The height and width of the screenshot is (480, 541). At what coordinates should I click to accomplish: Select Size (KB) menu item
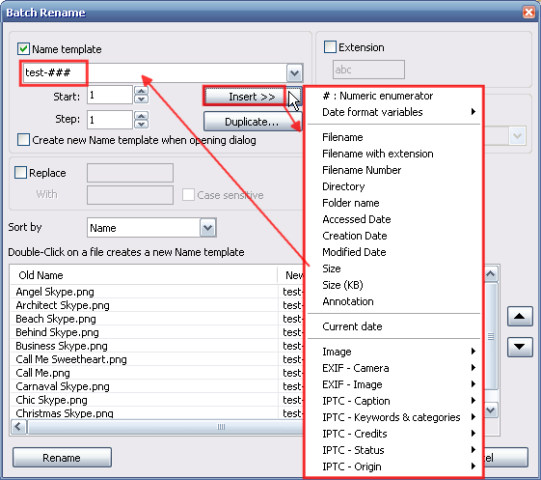tap(394, 285)
